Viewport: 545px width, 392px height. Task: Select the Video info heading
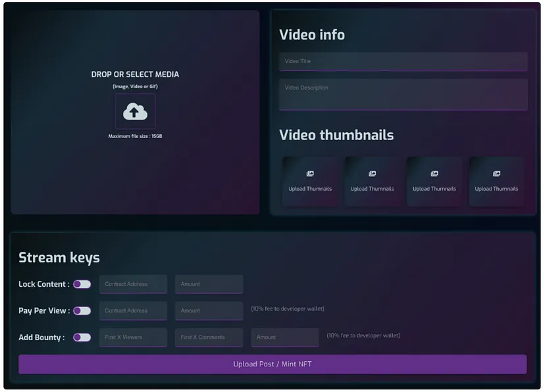tap(312, 35)
